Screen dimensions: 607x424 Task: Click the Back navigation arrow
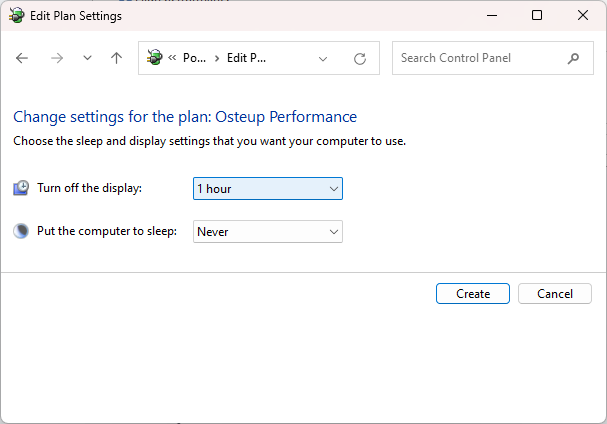pyautogui.click(x=23, y=58)
